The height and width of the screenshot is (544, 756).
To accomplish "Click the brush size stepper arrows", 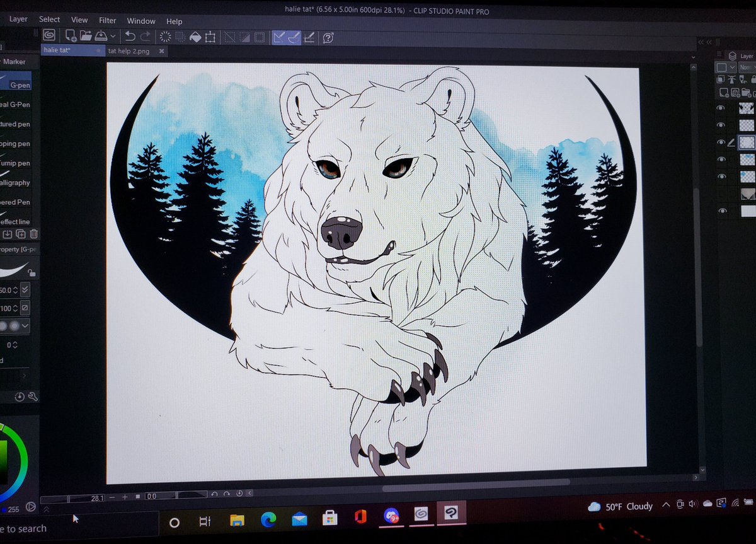I will [x=15, y=290].
